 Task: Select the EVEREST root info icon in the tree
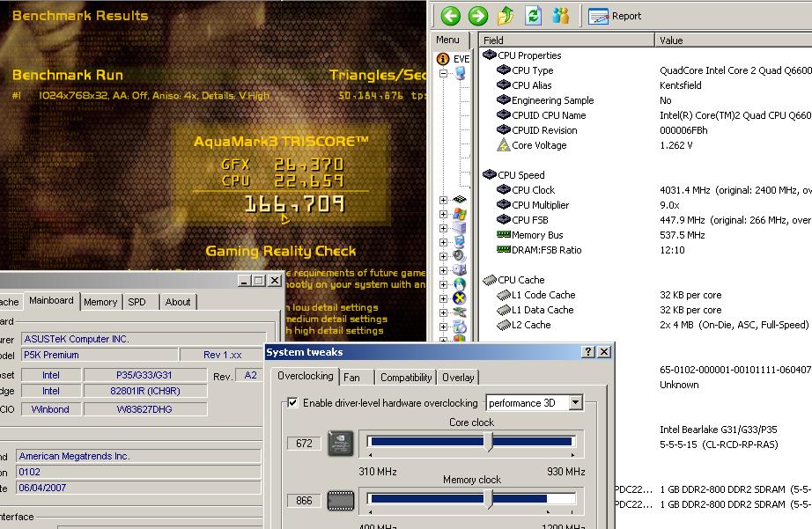point(443,58)
